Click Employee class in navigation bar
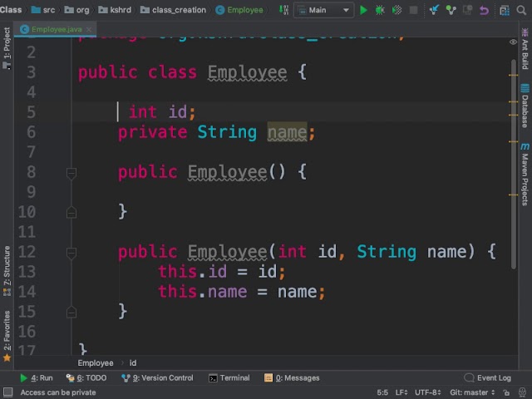The width and height of the screenshot is (532, 399). pyautogui.click(x=239, y=10)
